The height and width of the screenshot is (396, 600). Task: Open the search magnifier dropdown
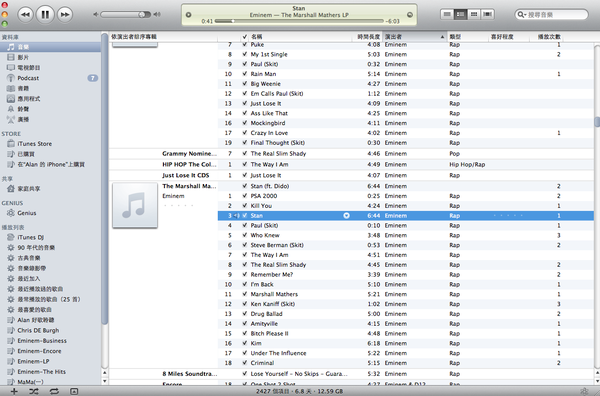coord(522,15)
